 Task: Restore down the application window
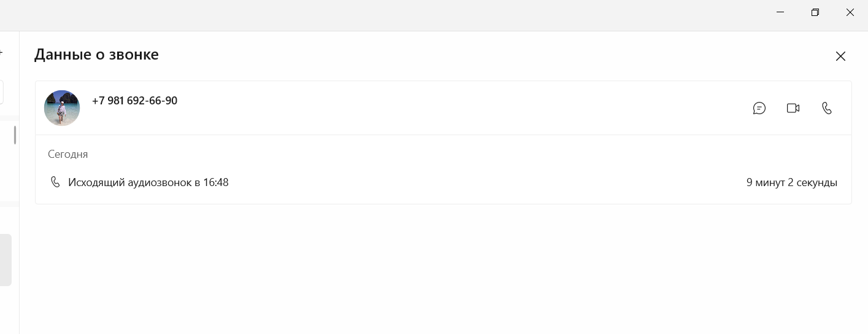[x=815, y=12]
